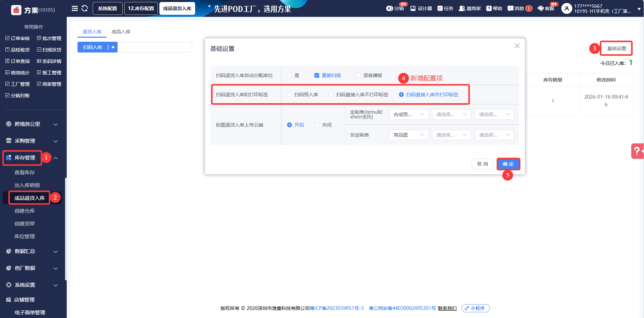
Task: Click the refresh icon in top bar
Action: (x=85, y=8)
